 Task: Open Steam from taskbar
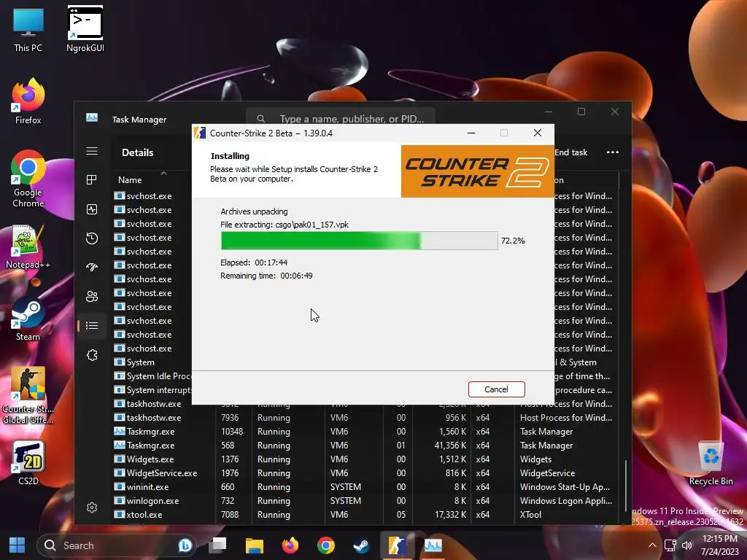point(361,545)
